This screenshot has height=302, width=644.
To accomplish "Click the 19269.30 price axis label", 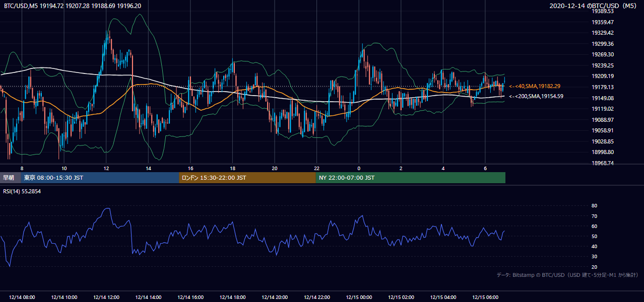I will (x=603, y=54).
